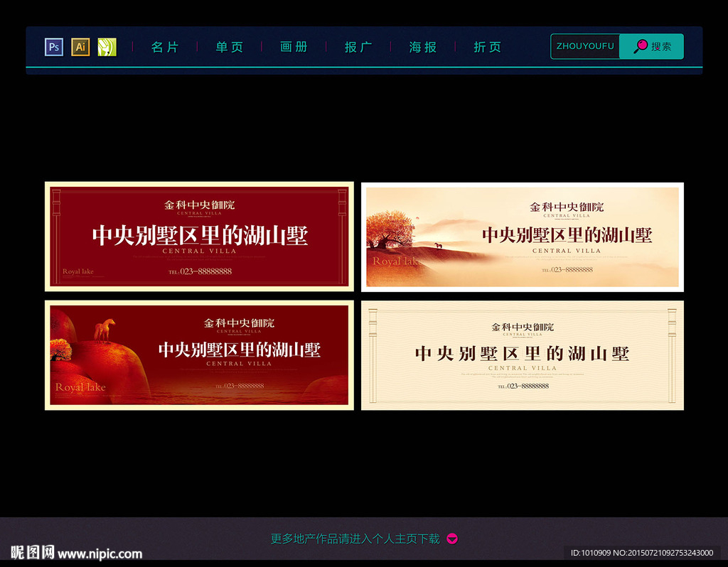Click the ZHOUYOUFU search field
Viewport: 728px width, 567px height.
585,46
